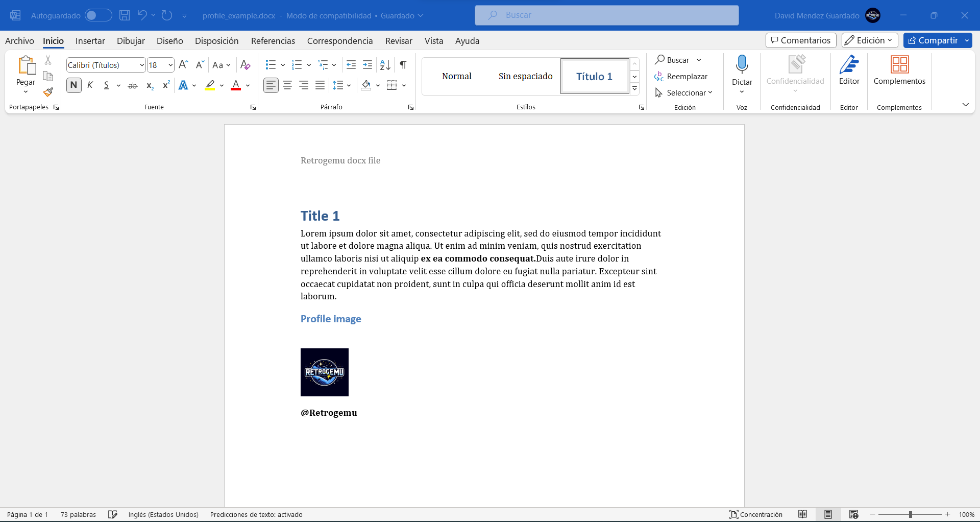The width and height of the screenshot is (980, 522).
Task: Switch to the Vista tab
Action: pyautogui.click(x=434, y=41)
